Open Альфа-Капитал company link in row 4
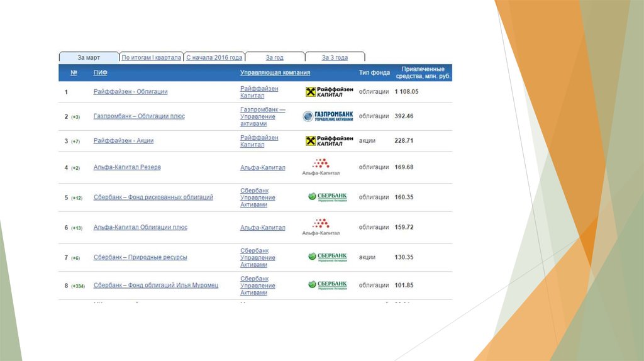This screenshot has height=361, width=644. [x=262, y=167]
